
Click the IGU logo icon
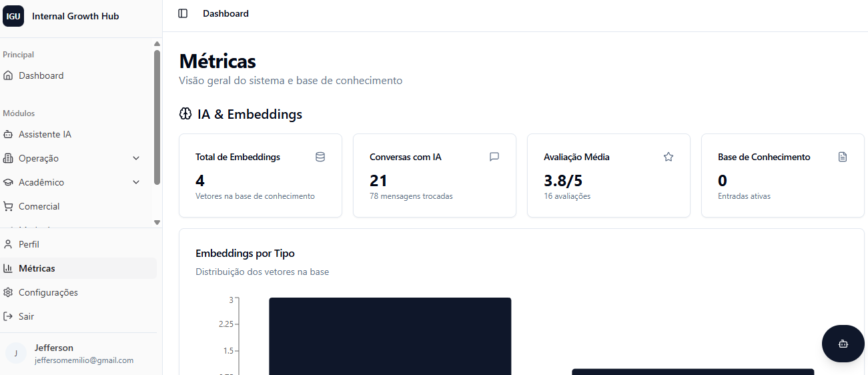13,16
